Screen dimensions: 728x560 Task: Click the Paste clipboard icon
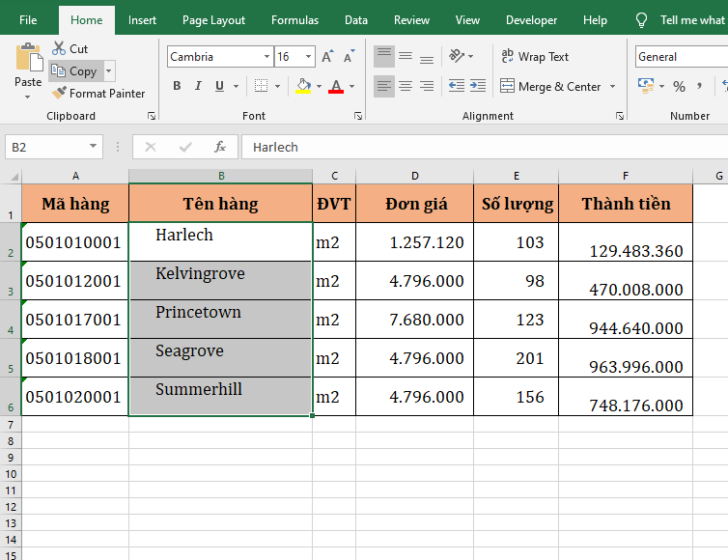tap(28, 58)
